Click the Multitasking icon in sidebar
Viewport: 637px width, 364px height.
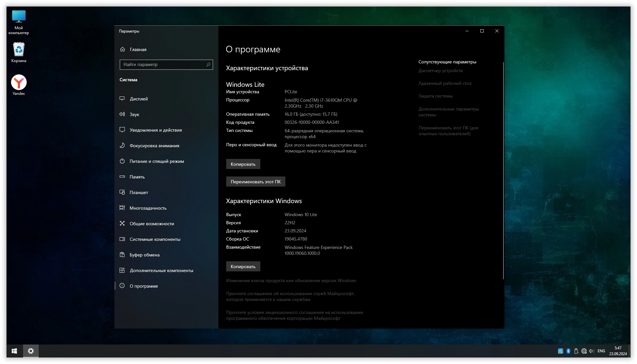(x=122, y=208)
